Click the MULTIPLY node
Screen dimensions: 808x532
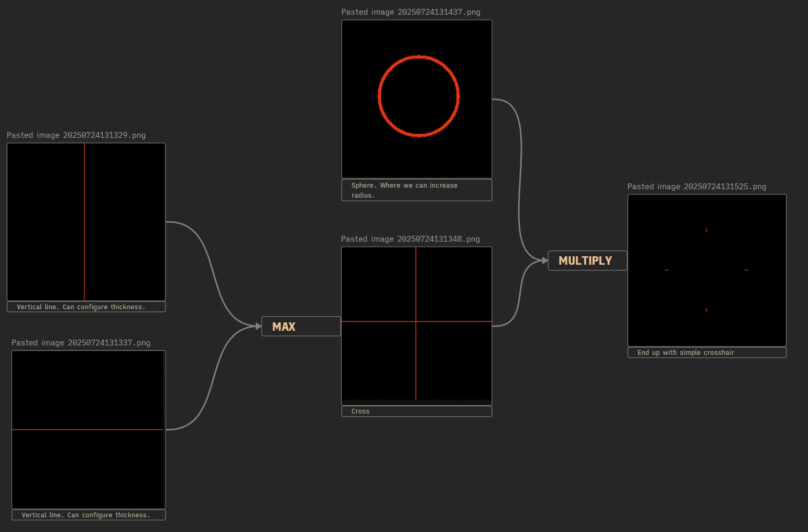[x=587, y=260]
